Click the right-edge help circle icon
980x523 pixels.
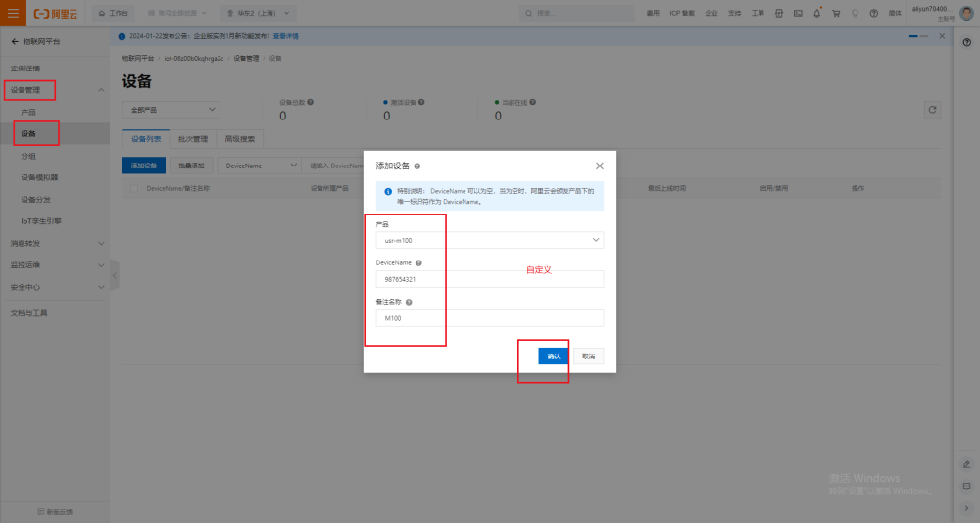pyautogui.click(x=967, y=42)
